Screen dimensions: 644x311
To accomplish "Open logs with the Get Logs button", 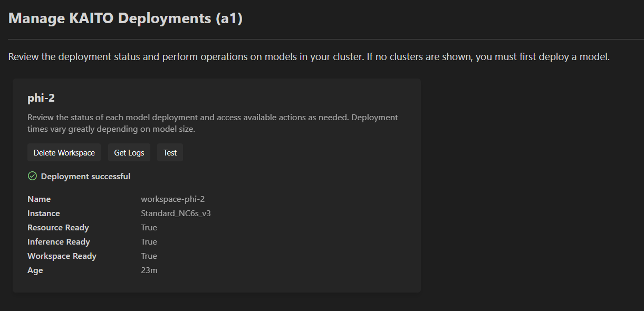I will tap(129, 153).
